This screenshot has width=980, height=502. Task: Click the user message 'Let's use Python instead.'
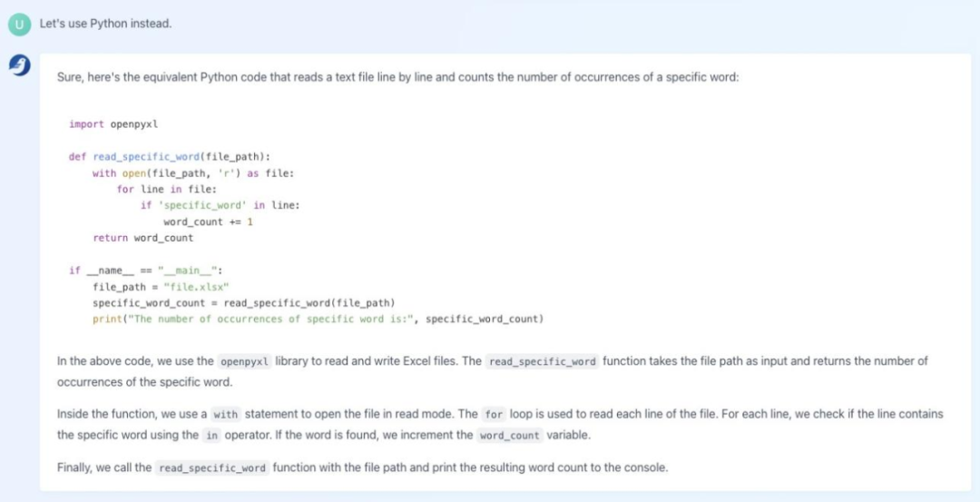(x=105, y=25)
